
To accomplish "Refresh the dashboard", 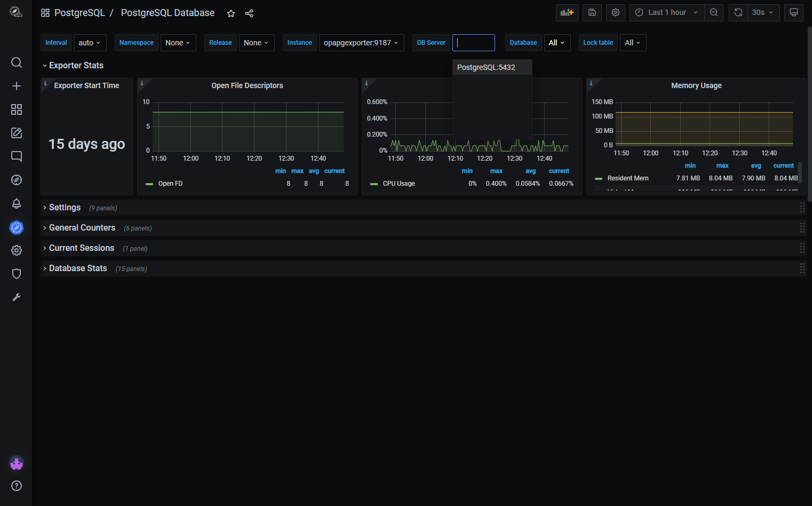I will 738,12.
